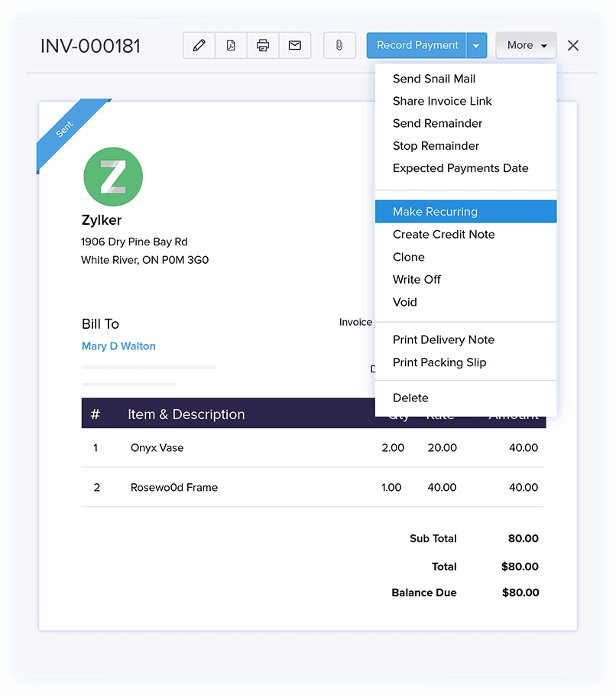Choose Create Credit Note
Screen dimensions: 616x695
[443, 234]
